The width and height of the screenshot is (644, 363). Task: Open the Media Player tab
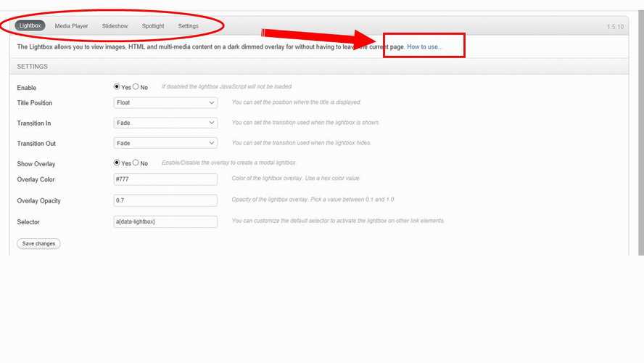coord(71,26)
